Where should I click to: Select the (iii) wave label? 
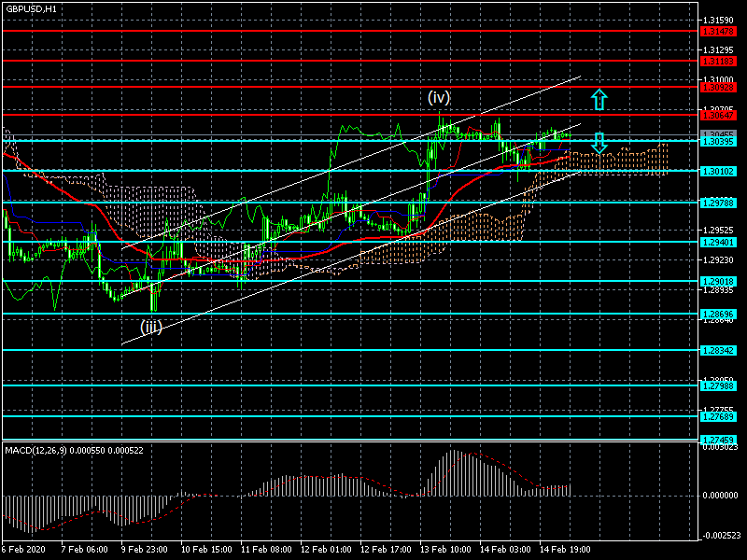(x=151, y=327)
